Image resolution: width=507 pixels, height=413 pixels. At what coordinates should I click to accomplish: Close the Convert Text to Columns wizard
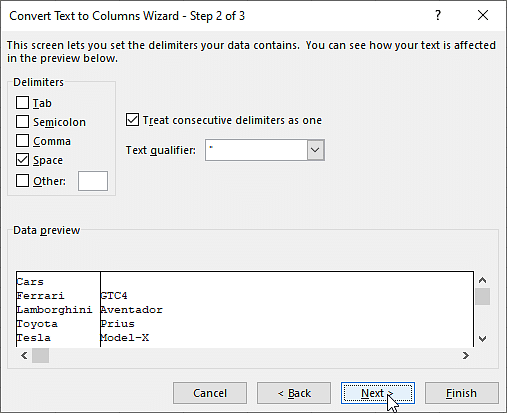click(x=483, y=15)
